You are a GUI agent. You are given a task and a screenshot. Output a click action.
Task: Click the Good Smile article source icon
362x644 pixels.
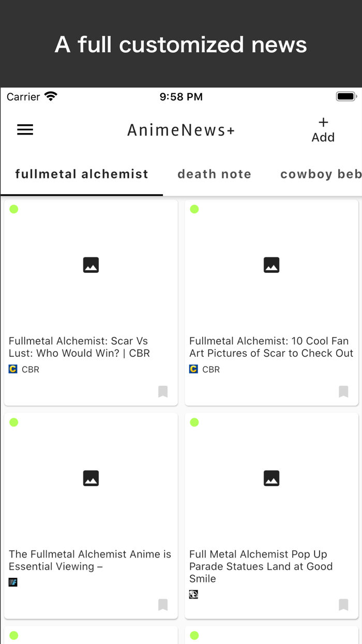pos(193,594)
